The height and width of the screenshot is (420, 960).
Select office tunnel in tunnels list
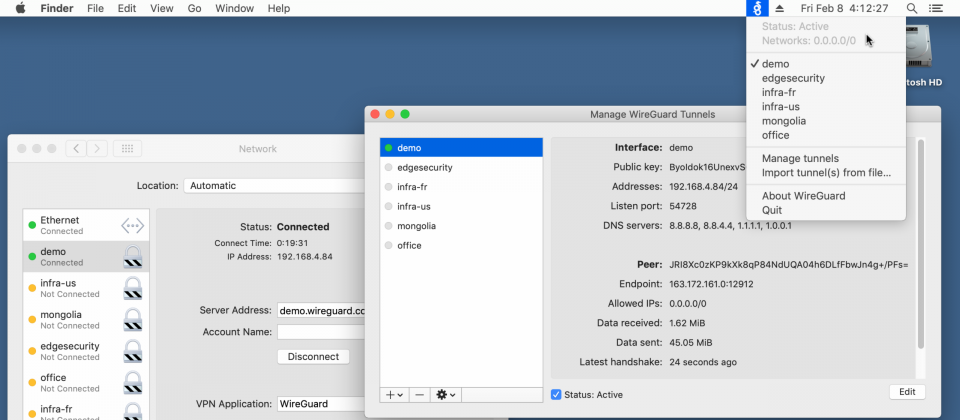click(461, 246)
